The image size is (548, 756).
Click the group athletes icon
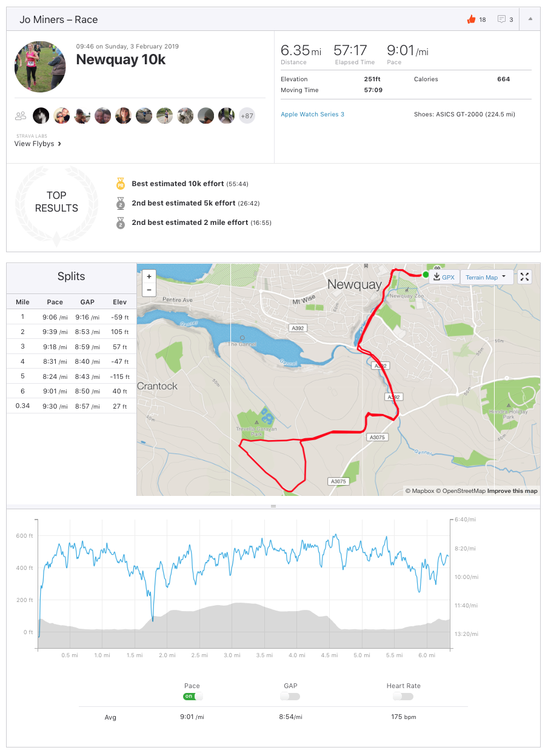pos(21,115)
